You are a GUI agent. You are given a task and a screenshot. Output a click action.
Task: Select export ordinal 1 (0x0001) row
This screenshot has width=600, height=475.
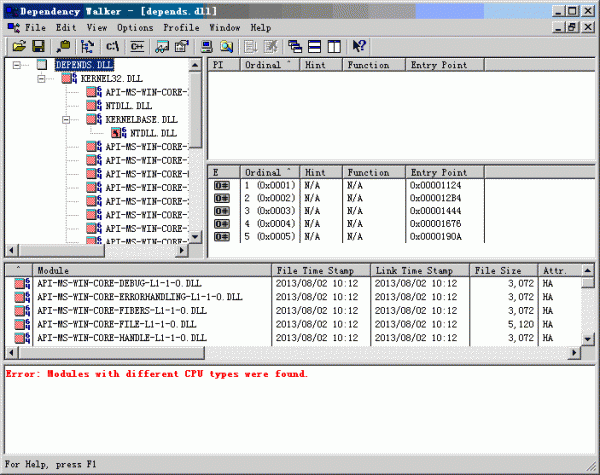(346, 185)
